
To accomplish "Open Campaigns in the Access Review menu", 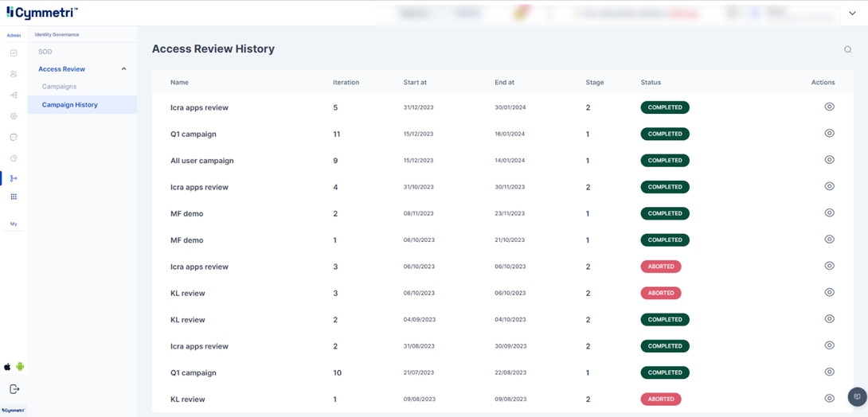I will point(59,87).
